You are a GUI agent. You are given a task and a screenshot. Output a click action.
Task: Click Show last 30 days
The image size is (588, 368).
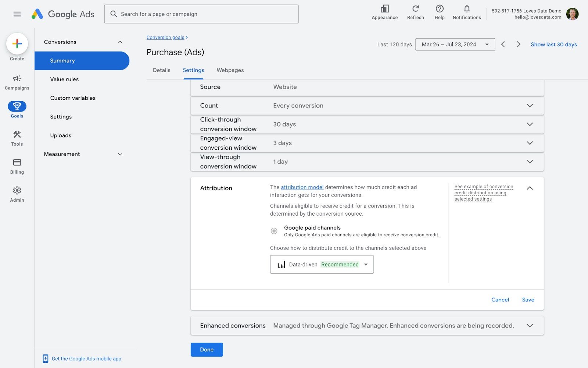554,45
